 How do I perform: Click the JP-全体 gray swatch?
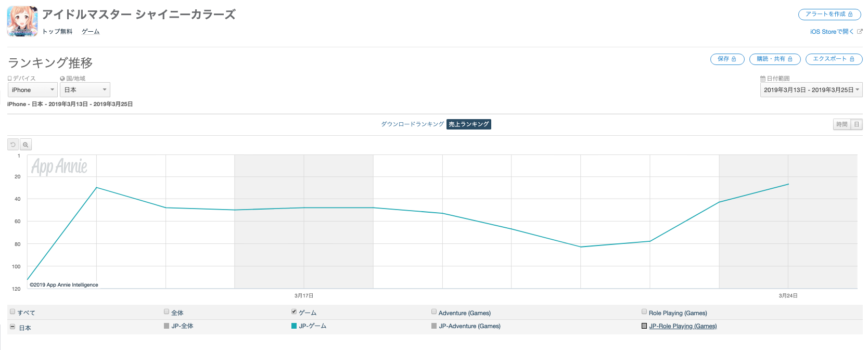[x=167, y=326]
